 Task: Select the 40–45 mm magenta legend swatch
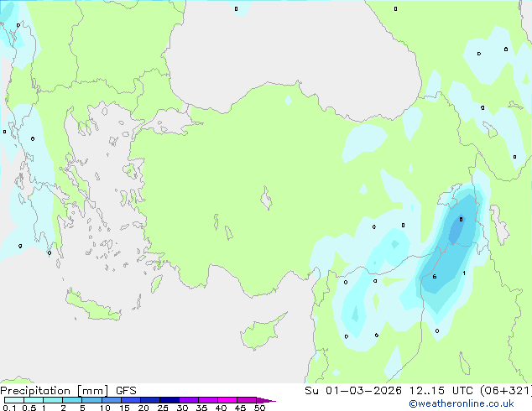pyautogui.click(x=227, y=400)
